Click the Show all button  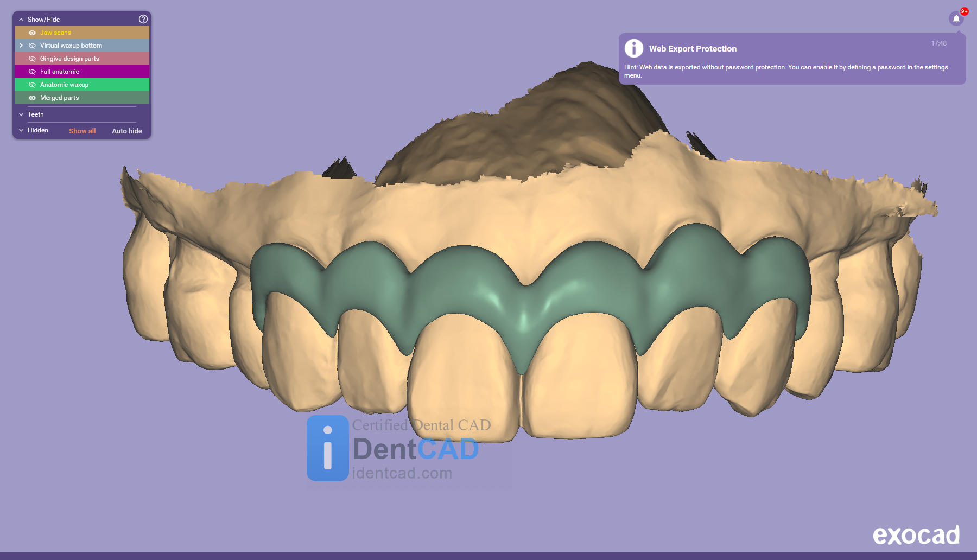(82, 131)
